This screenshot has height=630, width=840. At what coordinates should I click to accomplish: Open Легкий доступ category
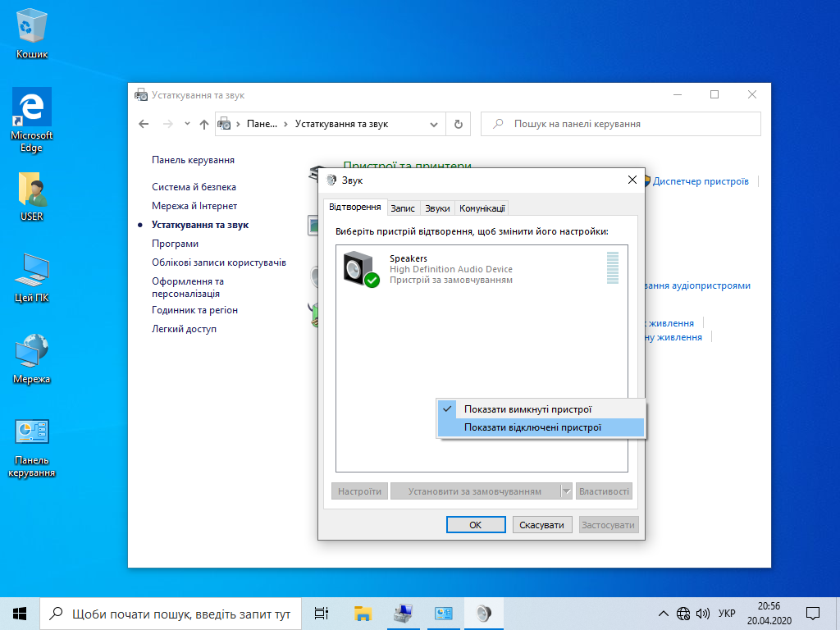pos(185,329)
